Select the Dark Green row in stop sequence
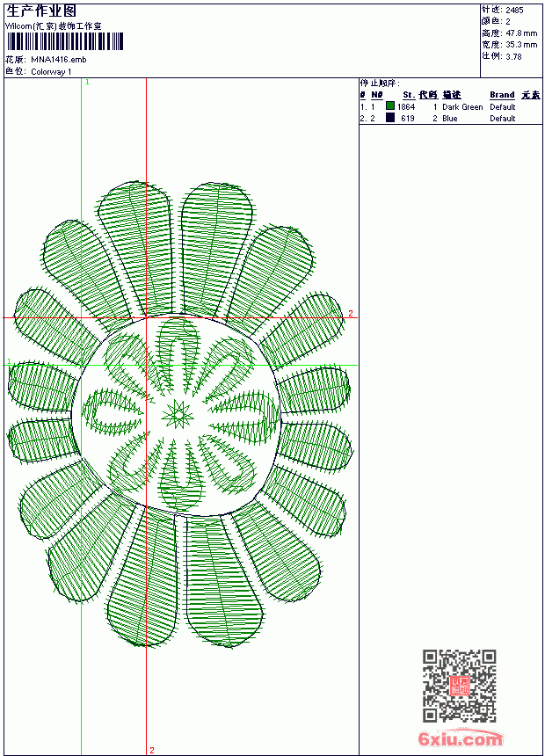 [x=450, y=106]
